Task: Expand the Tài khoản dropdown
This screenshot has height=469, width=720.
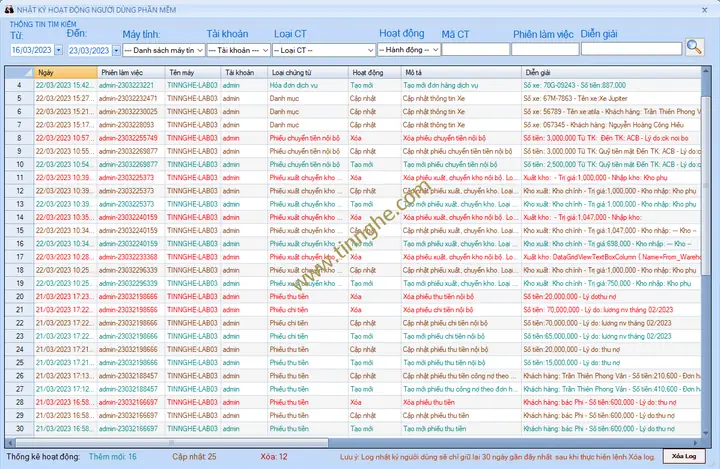Action: (x=262, y=49)
